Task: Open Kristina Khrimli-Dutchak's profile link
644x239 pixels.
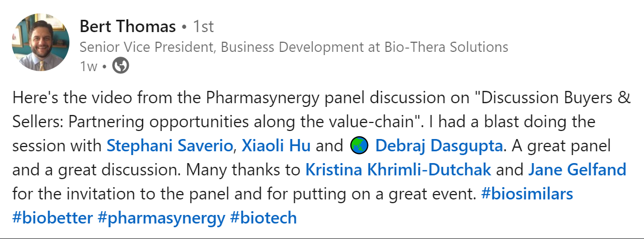Action: 398,170
